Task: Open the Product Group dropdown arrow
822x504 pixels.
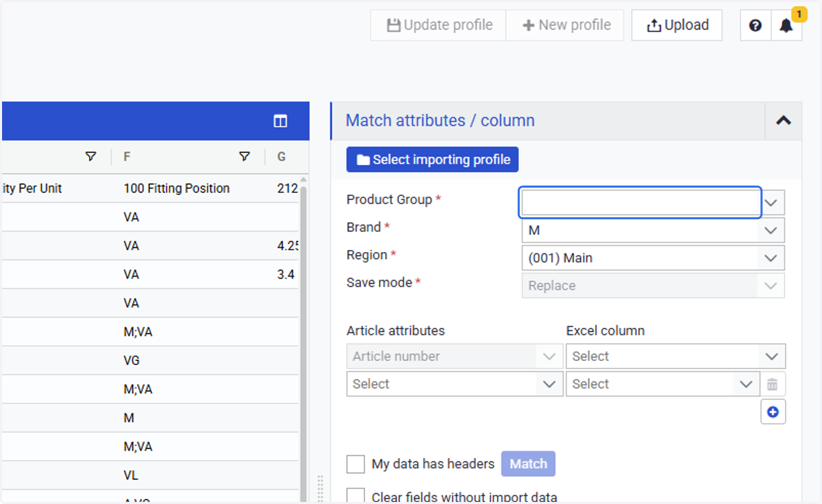Action: [x=772, y=203]
